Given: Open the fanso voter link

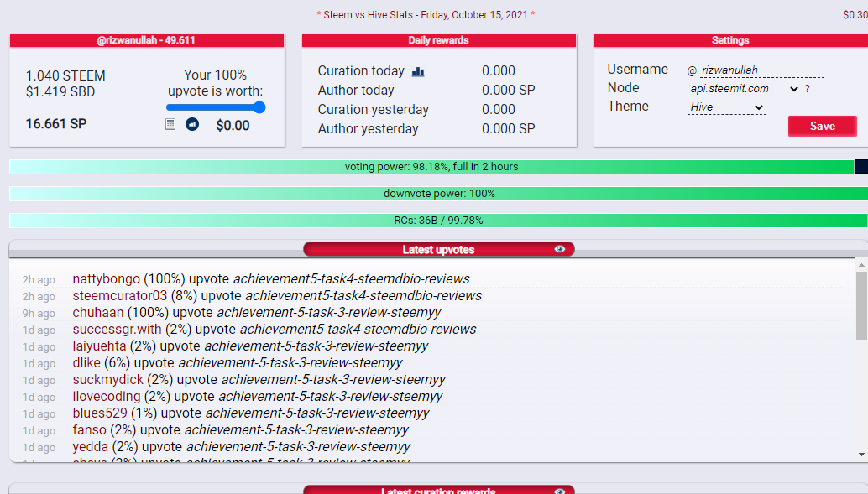Looking at the screenshot, I should 89,429.
